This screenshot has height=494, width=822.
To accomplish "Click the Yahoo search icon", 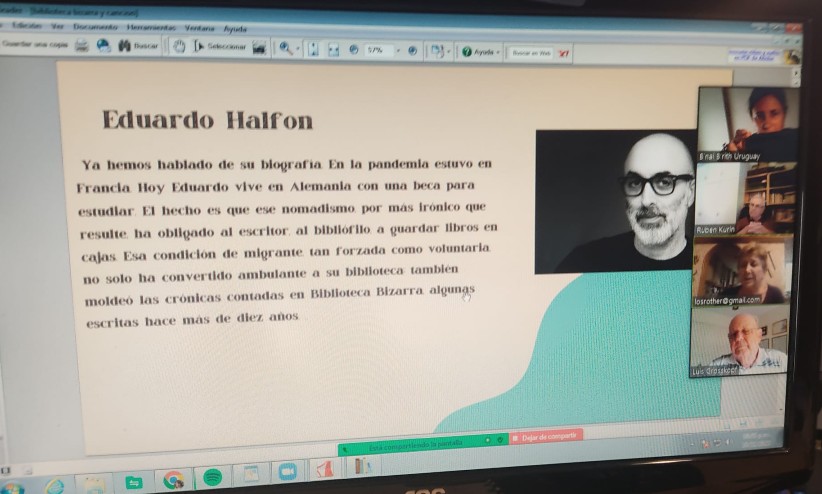I will click(564, 53).
